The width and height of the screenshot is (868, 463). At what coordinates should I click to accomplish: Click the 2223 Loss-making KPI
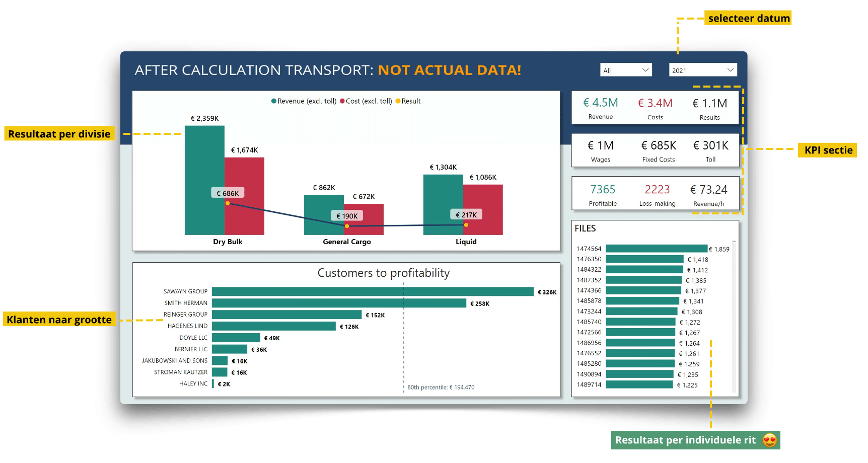click(658, 195)
